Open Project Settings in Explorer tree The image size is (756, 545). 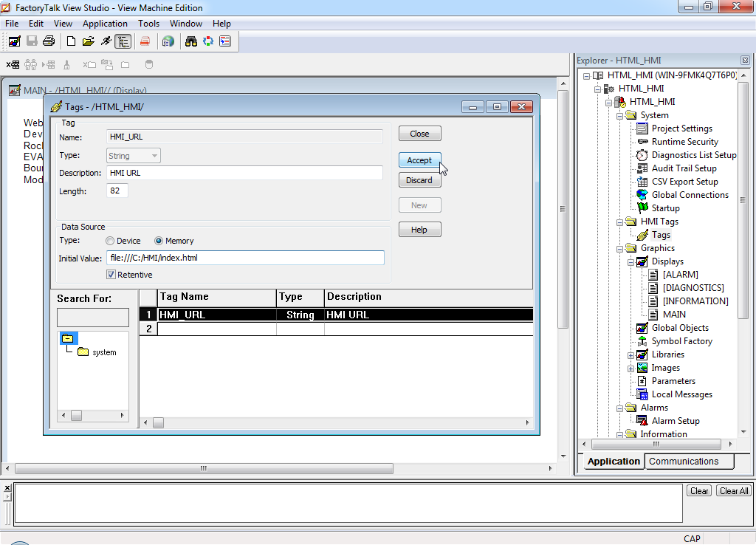pyautogui.click(x=681, y=128)
